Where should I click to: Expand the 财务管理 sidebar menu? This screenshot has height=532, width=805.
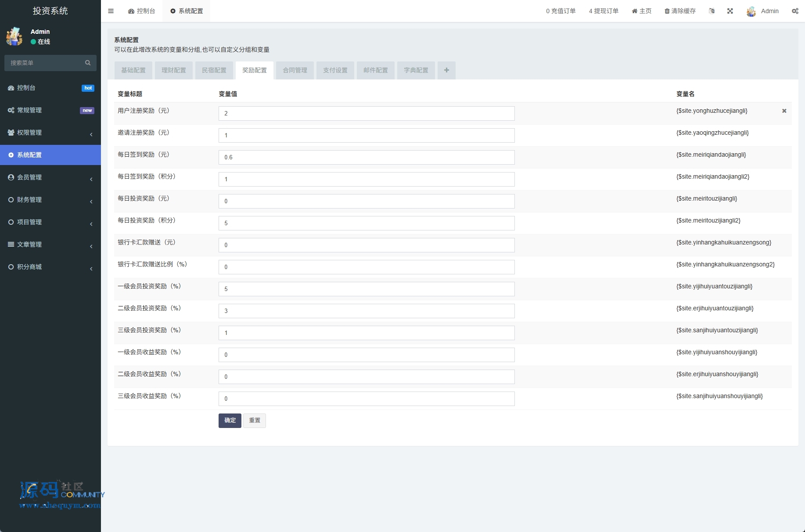(50, 200)
